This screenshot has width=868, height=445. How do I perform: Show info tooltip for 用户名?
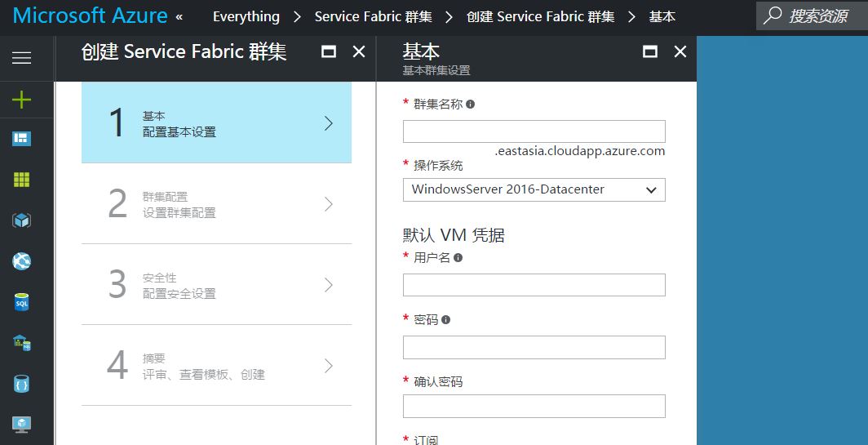coord(458,257)
